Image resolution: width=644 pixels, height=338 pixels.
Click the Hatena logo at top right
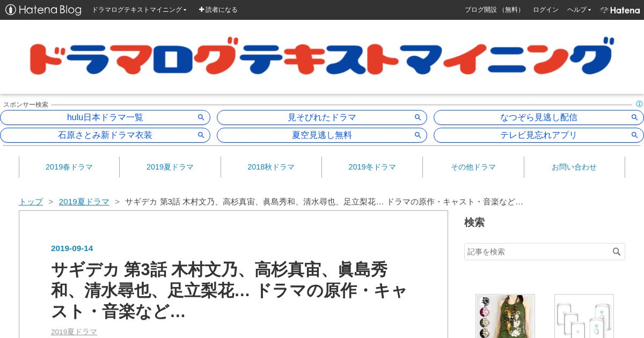[x=620, y=10]
